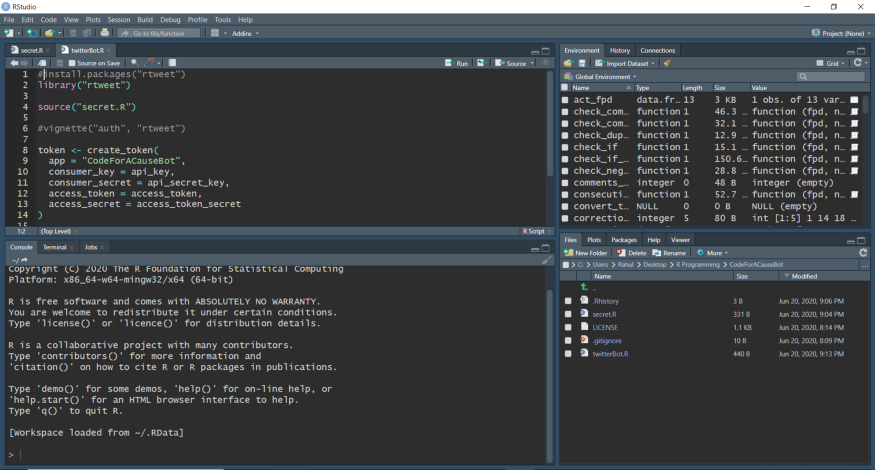Refresh the Files pane listing
The image size is (875, 470).
pyautogui.click(x=862, y=253)
